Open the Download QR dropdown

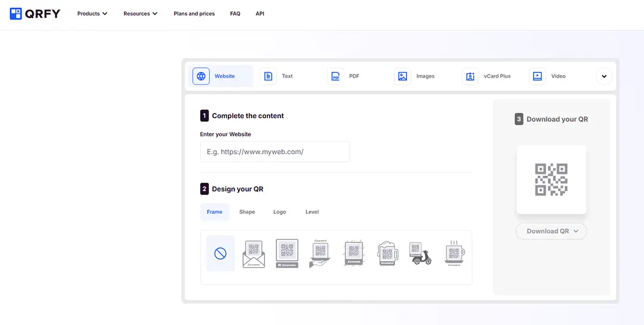tap(551, 231)
